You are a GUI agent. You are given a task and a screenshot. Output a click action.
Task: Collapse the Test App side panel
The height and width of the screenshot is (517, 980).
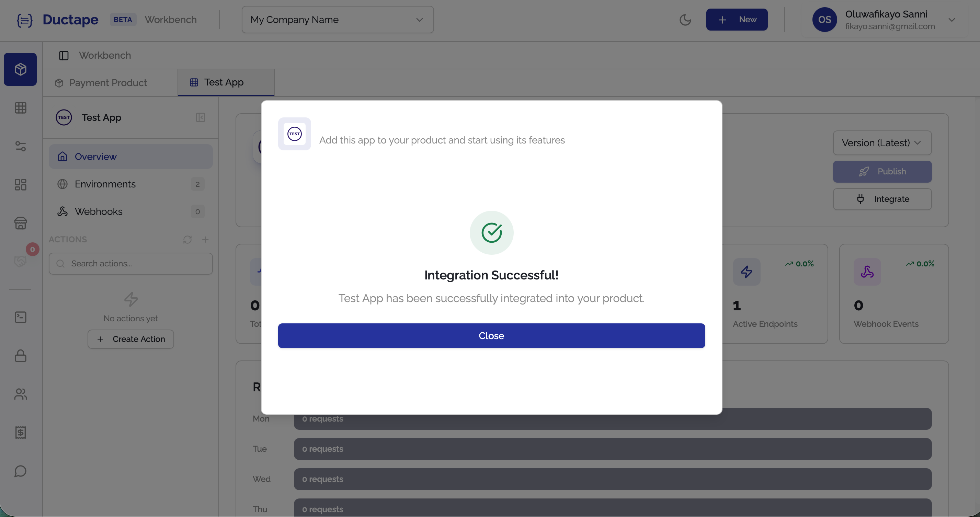click(201, 117)
